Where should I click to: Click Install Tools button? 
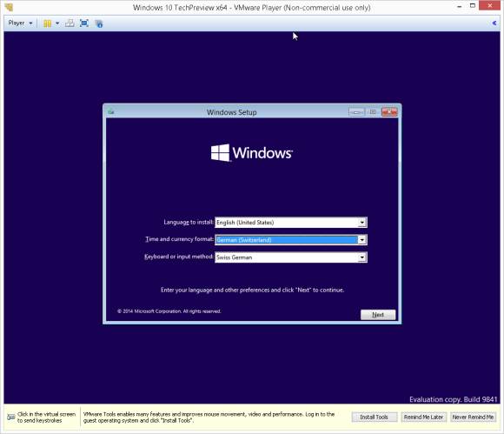click(x=375, y=417)
